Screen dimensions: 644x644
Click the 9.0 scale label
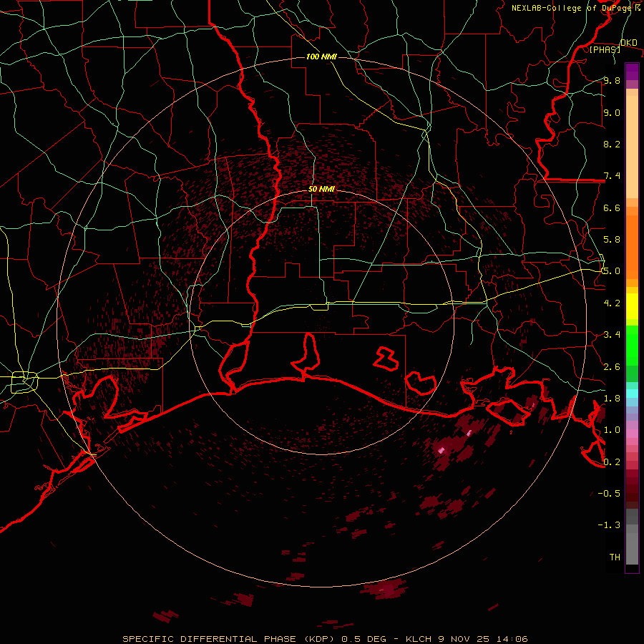tap(612, 113)
